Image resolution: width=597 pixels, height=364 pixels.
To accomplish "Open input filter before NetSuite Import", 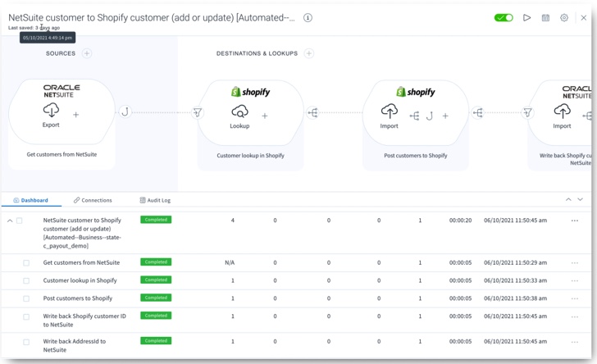I will coord(527,112).
